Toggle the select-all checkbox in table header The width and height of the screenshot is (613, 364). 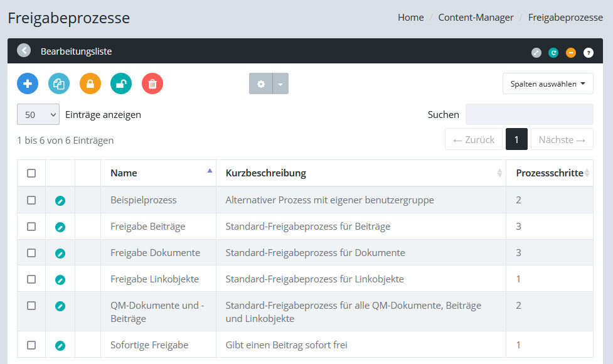coord(31,173)
